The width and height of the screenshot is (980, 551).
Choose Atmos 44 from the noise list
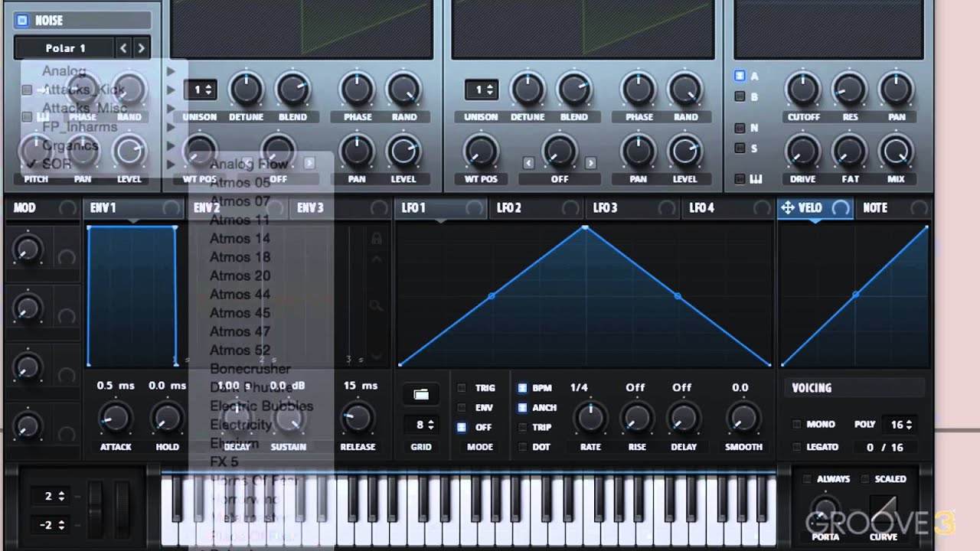pos(240,295)
